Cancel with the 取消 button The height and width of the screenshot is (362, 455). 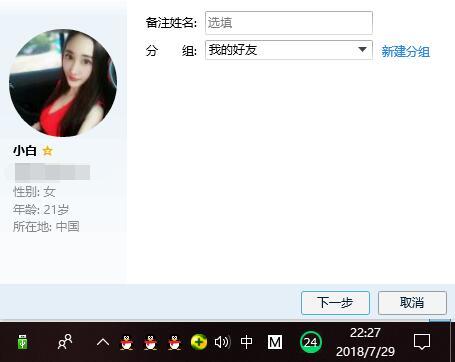tap(412, 303)
